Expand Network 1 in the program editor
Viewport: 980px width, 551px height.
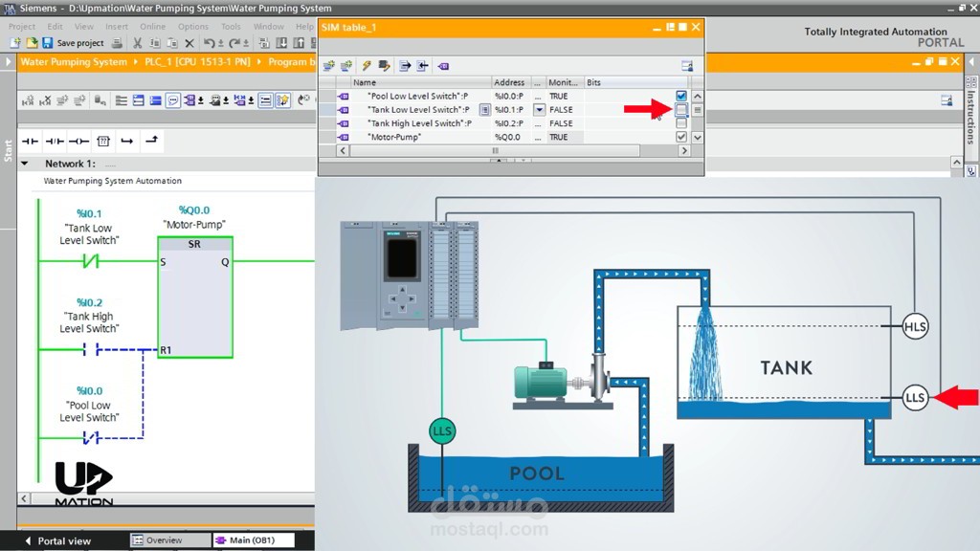point(25,164)
